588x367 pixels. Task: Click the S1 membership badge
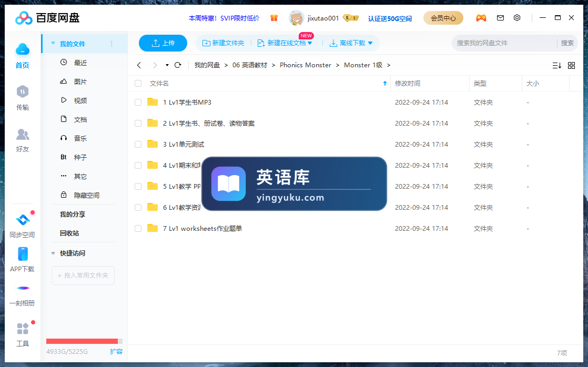pos(351,18)
